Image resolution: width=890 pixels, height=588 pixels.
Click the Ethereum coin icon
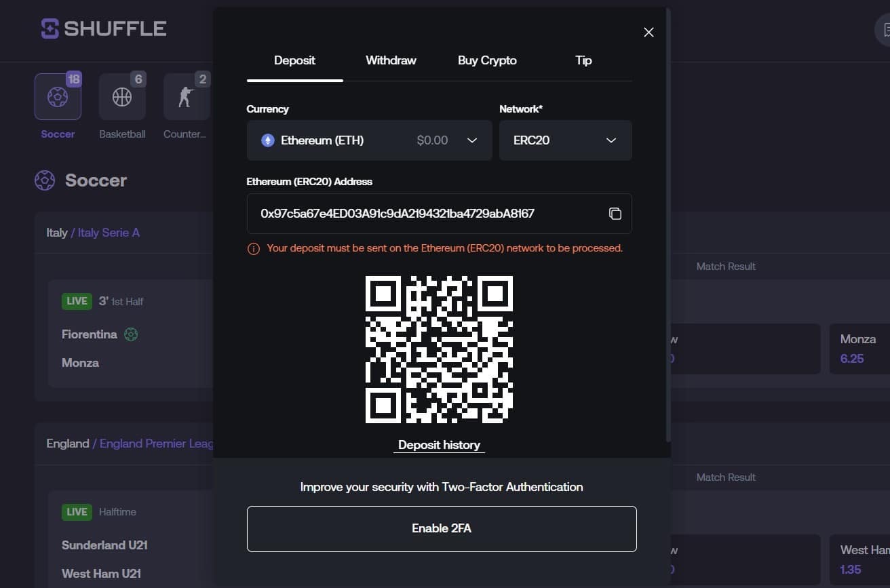point(268,140)
